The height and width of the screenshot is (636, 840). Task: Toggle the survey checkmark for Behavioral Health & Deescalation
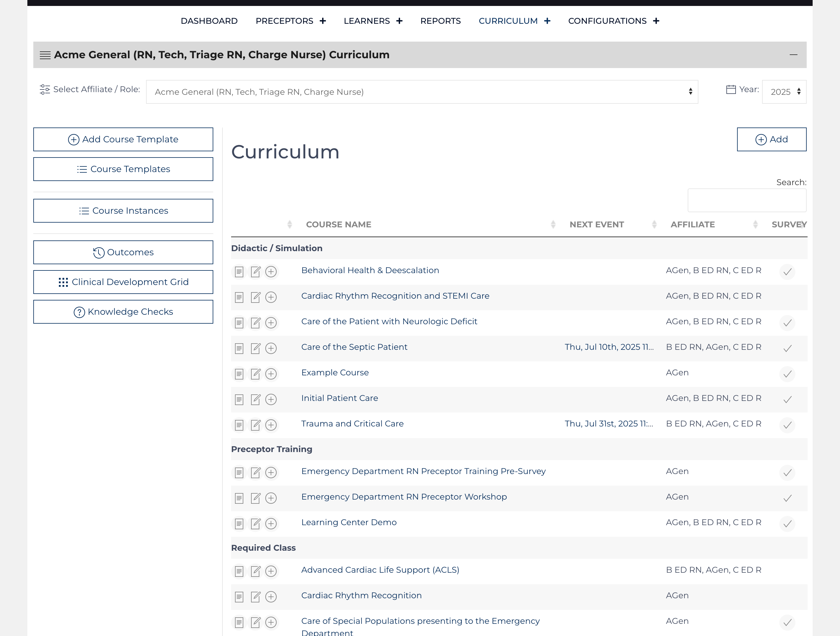pyautogui.click(x=787, y=272)
